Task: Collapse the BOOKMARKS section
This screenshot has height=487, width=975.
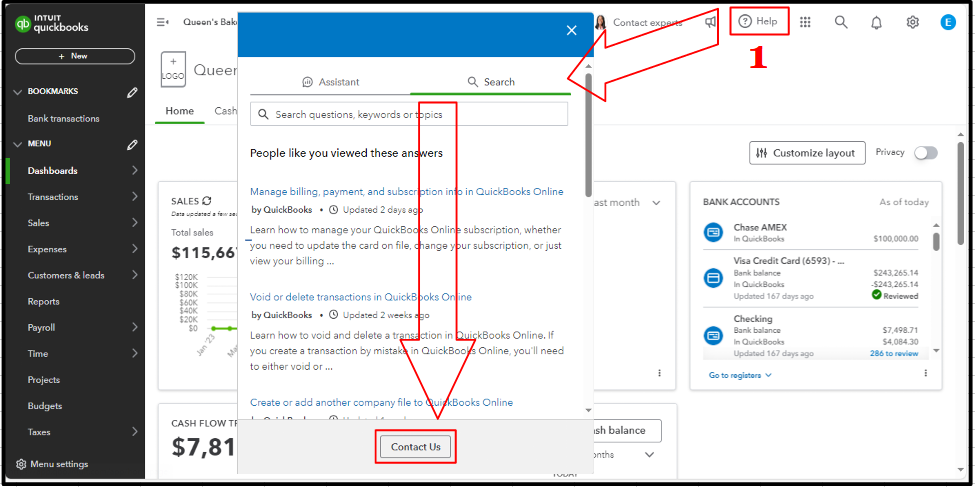Action: 17,92
